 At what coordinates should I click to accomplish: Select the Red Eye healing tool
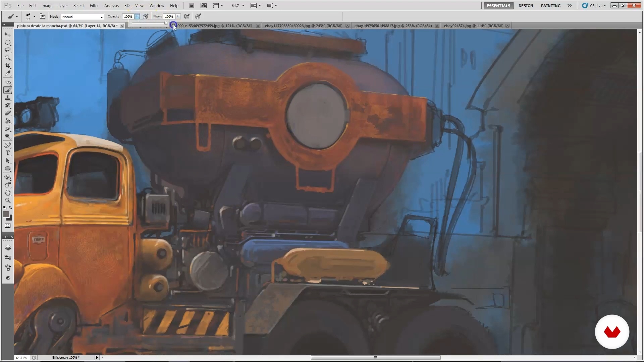[x=8, y=82]
